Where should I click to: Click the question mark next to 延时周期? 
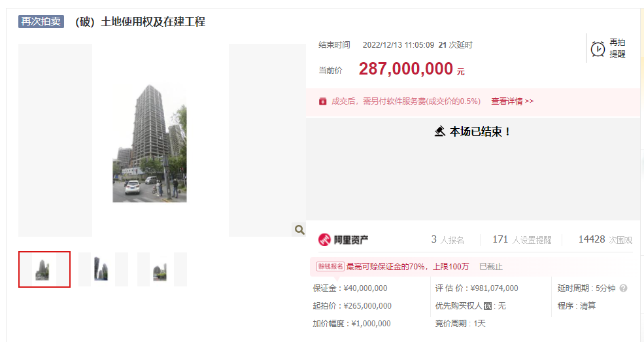pyautogui.click(x=623, y=288)
